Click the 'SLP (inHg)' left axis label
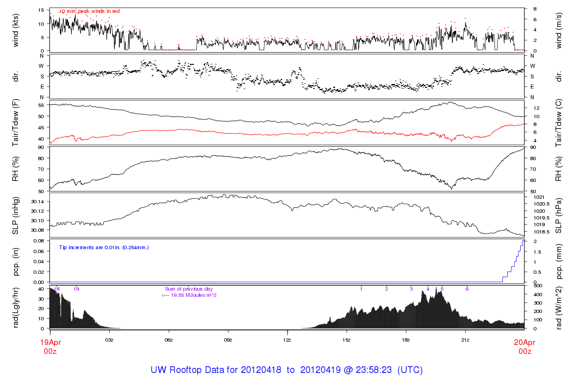This screenshot has height=392, width=574. click(x=16, y=216)
